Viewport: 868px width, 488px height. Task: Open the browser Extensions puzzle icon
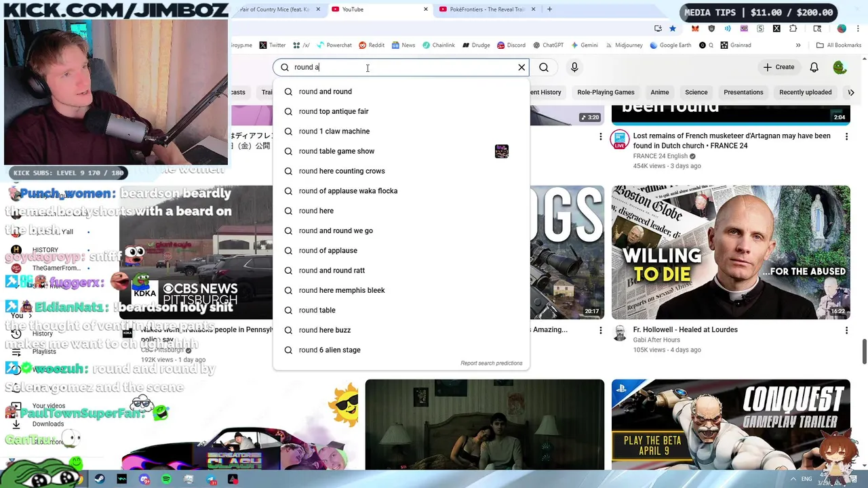click(x=793, y=28)
